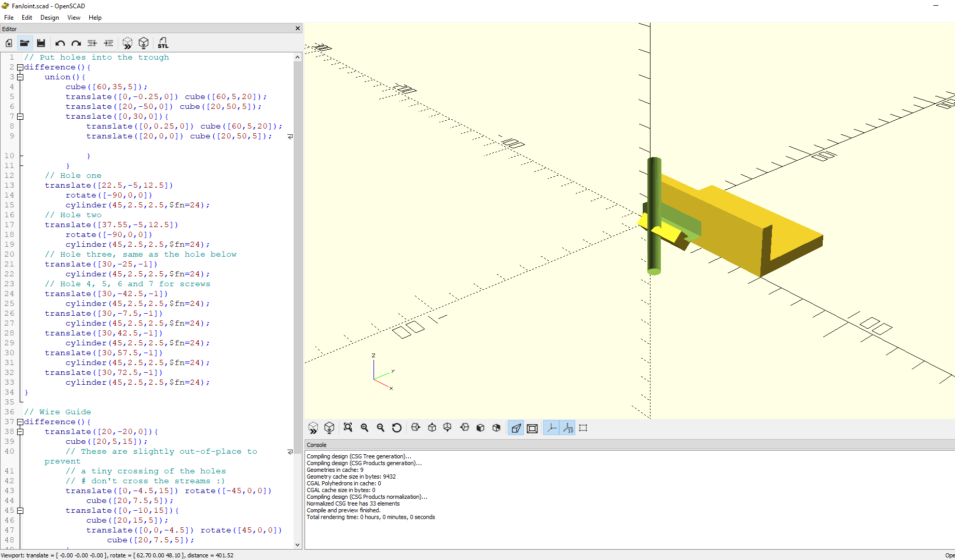Zoom in on the 3D viewport
Viewport: 955px width, 560px height.
[x=365, y=428]
